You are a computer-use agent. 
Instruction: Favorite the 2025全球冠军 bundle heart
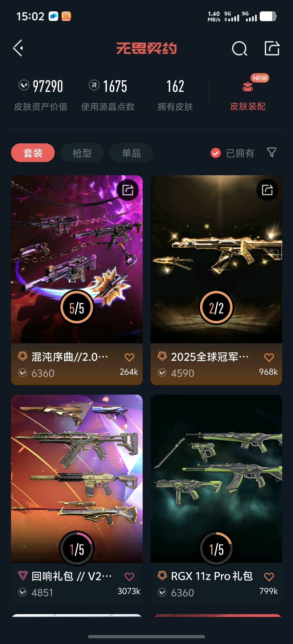point(269,358)
